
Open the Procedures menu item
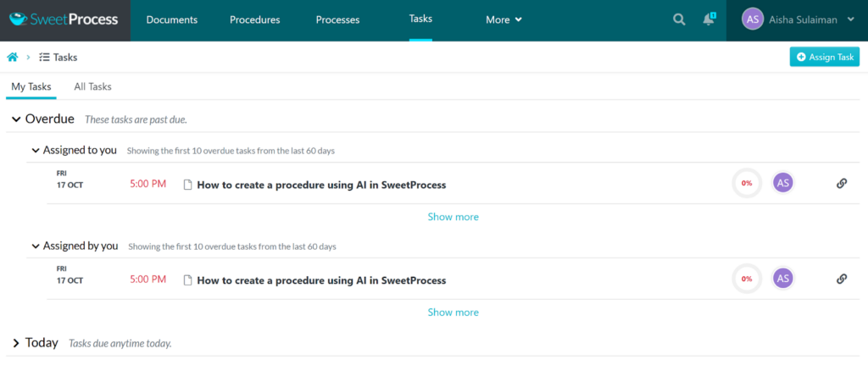256,19
